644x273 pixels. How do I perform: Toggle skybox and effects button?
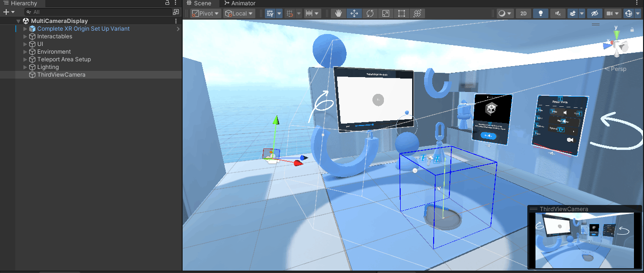point(573,13)
